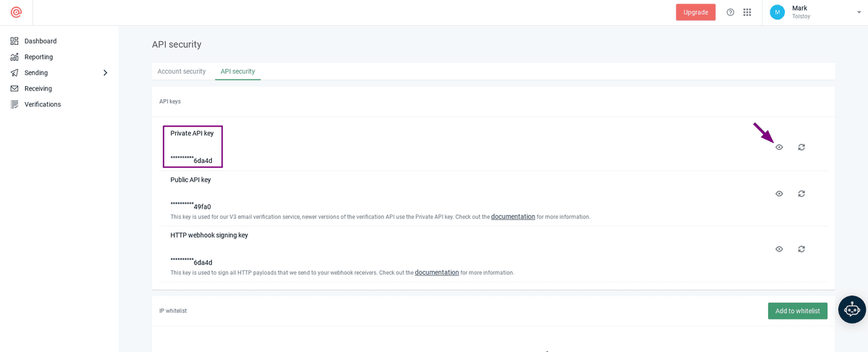Show the Public API key
Image resolution: width=868 pixels, height=352 pixels.
point(779,193)
